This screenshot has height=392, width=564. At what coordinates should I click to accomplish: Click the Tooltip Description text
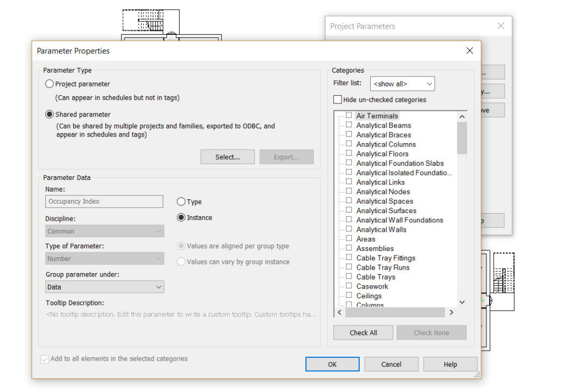click(181, 314)
